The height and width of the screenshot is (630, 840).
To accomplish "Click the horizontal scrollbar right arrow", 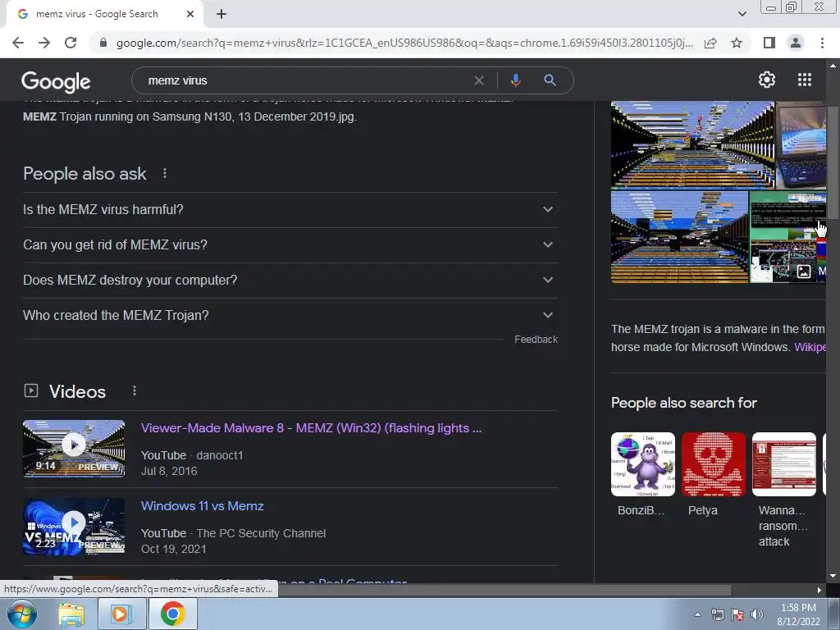I will pos(819,591).
